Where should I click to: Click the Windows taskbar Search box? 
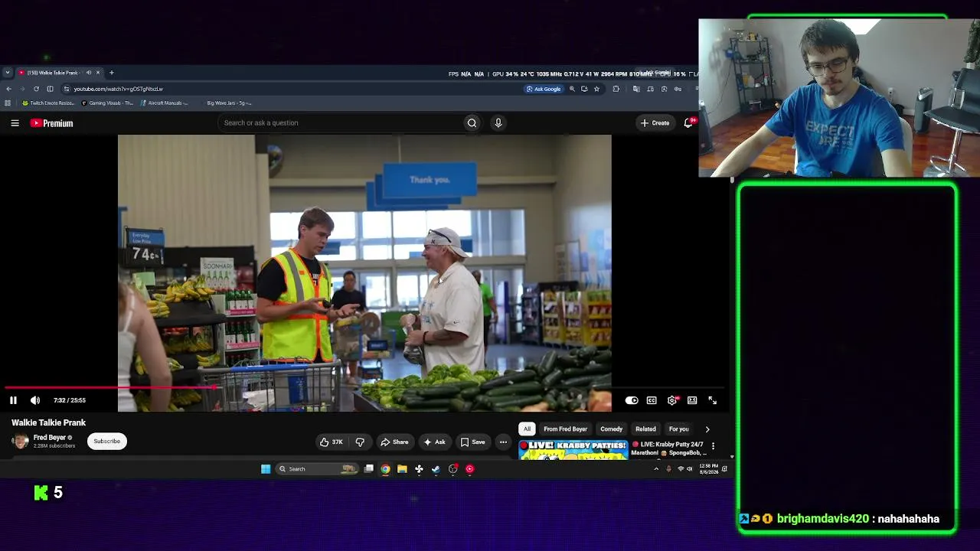coord(318,469)
